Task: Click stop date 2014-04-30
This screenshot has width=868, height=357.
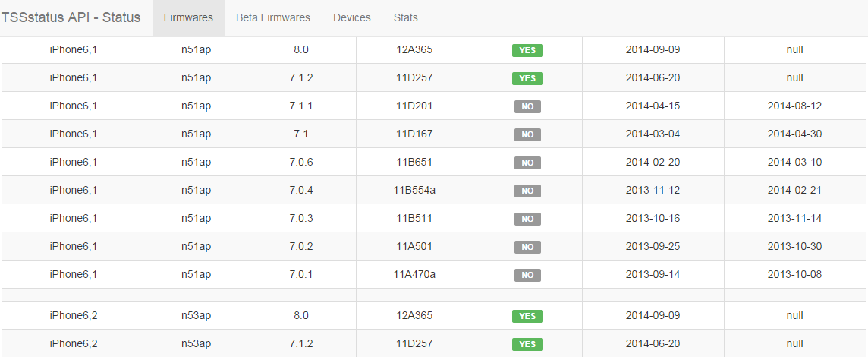Action: coord(795,134)
